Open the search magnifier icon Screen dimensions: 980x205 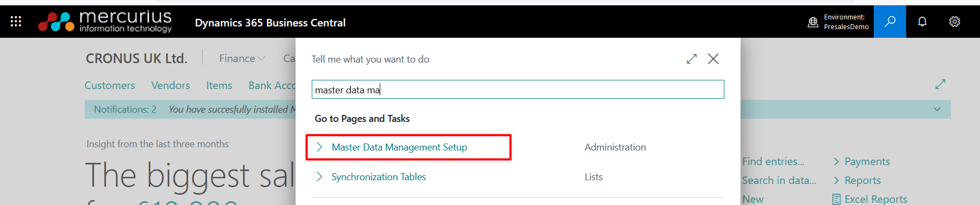point(890,22)
